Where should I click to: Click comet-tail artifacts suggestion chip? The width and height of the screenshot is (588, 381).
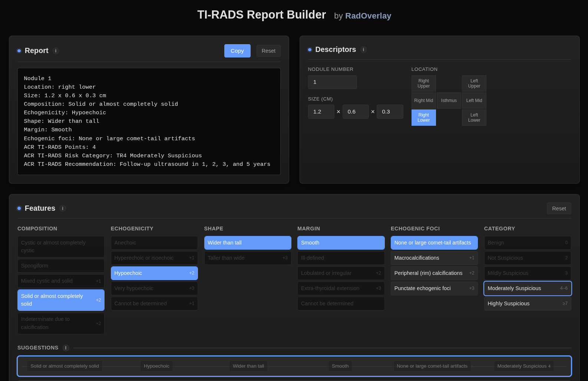432,366
